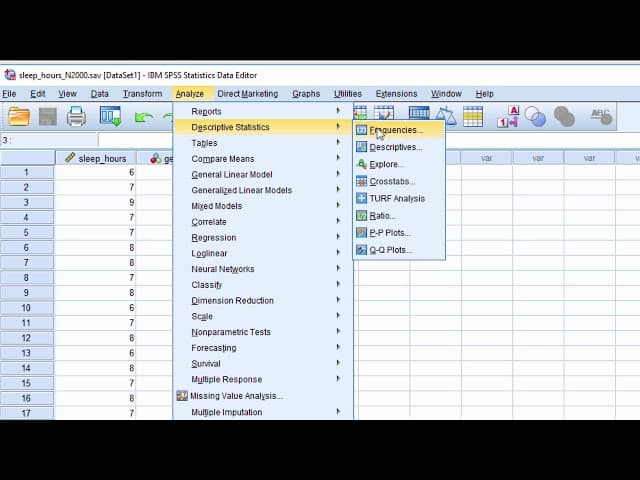Viewport: 640px width, 480px height.
Task: Open the Utilities menu
Action: coord(348,94)
